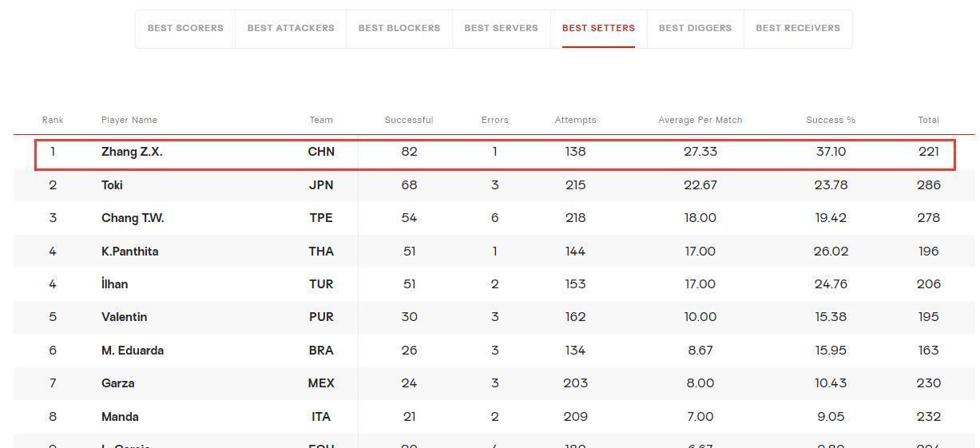Select the Best Blockers tab
The image size is (980, 448).
click(x=399, y=28)
